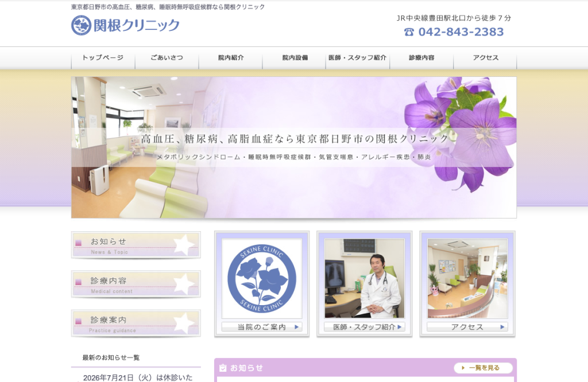The width and height of the screenshot is (588, 382).
Task: Click the 一覧を見る button
Action: pyautogui.click(x=483, y=368)
